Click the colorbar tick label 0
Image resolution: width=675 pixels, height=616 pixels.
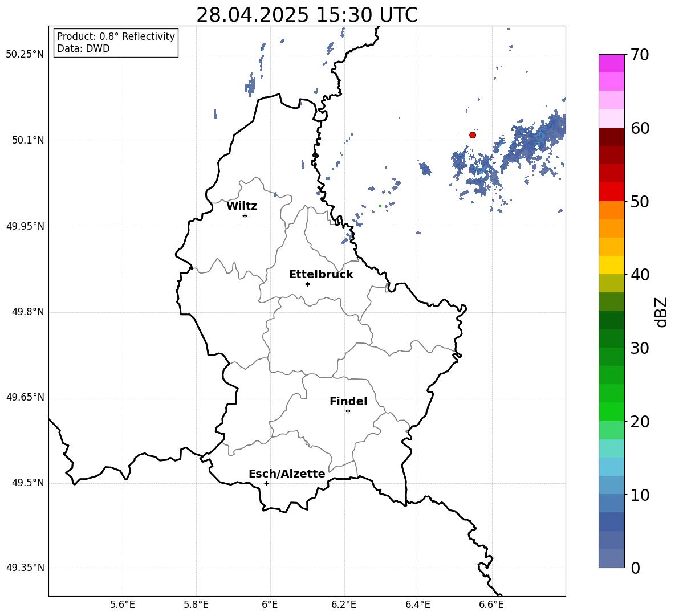click(636, 568)
